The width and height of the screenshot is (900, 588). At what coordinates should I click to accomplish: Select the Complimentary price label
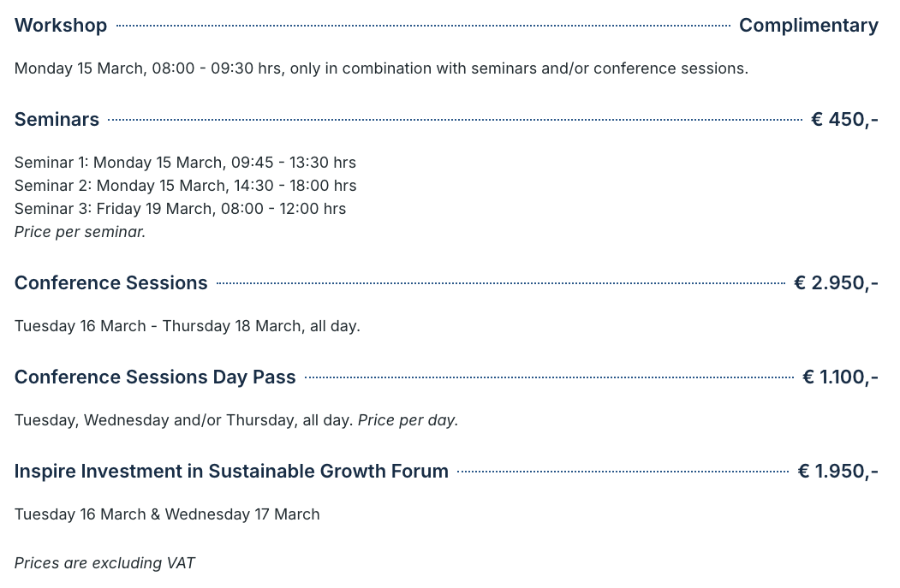point(808,26)
